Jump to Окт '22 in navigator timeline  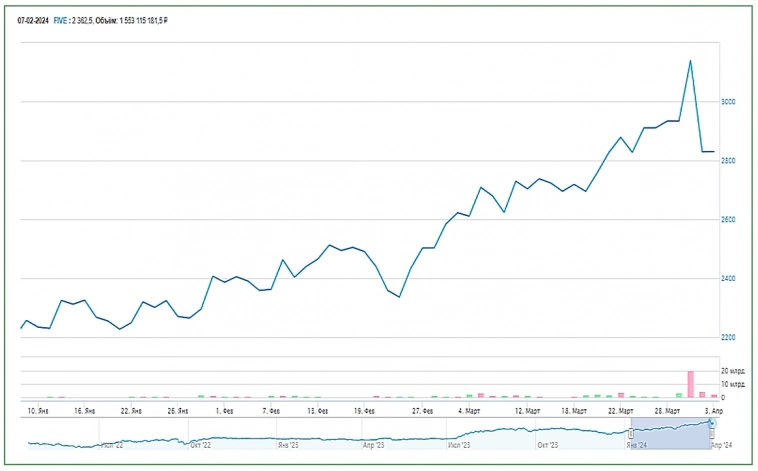199,445
